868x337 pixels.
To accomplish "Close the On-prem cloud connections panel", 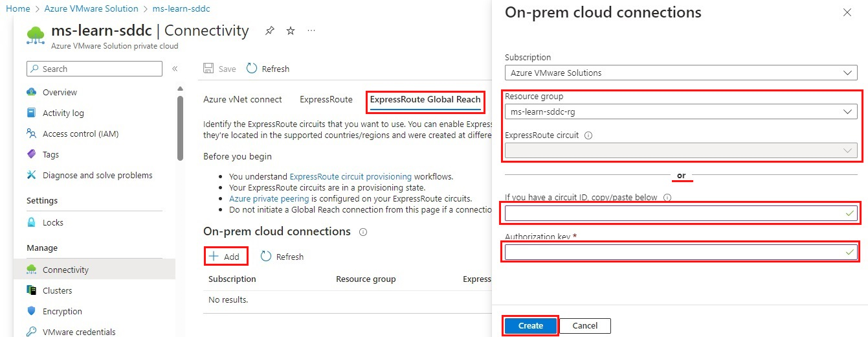I will click(x=847, y=12).
